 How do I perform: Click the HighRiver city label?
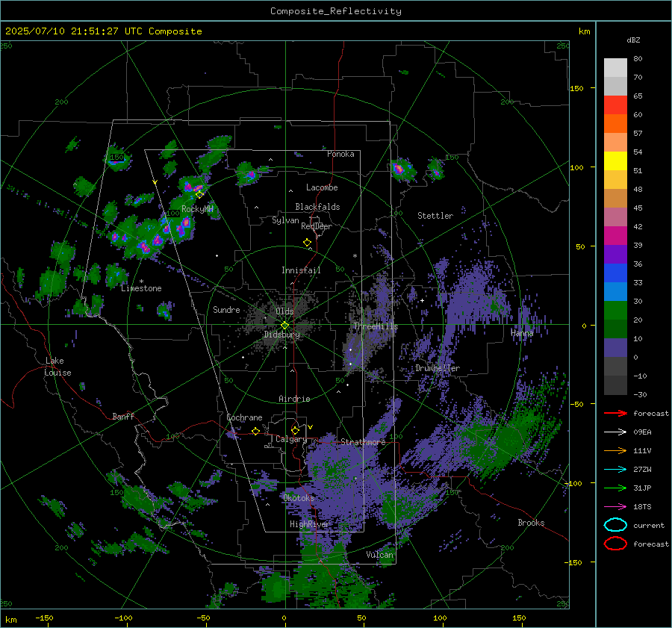click(x=310, y=524)
